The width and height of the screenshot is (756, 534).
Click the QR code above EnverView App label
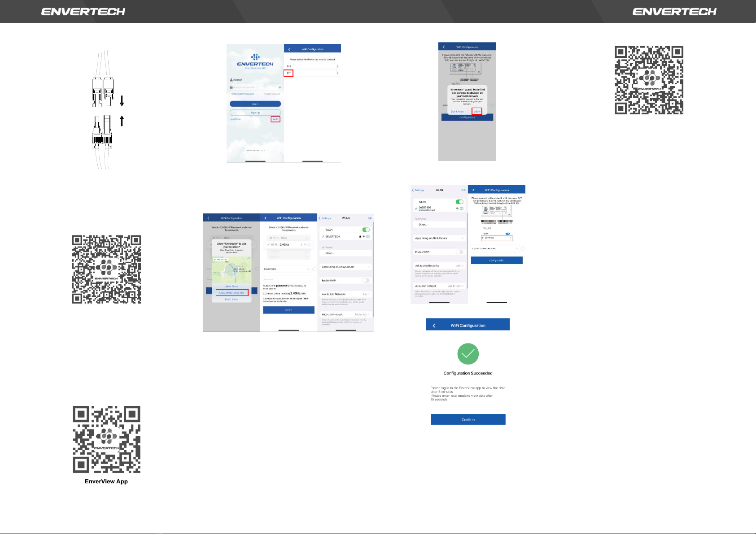(x=107, y=439)
